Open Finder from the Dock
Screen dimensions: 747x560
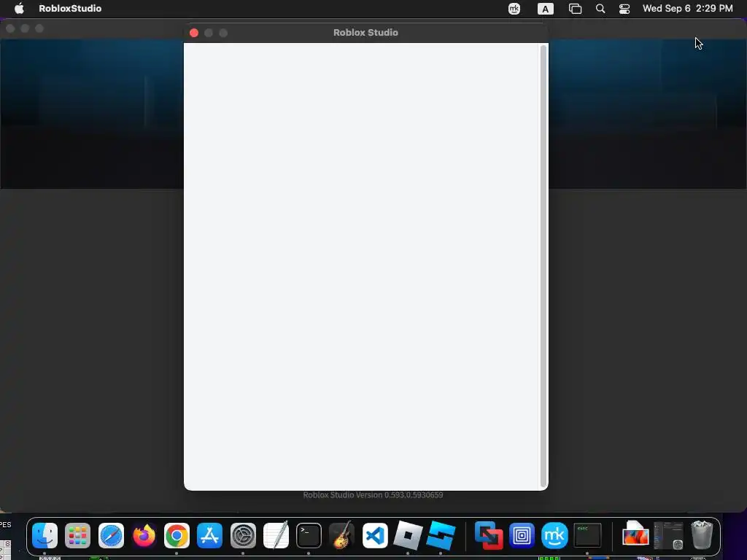pos(44,535)
